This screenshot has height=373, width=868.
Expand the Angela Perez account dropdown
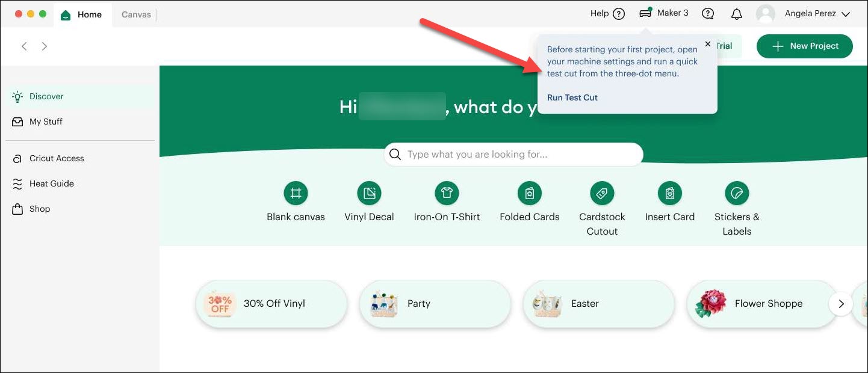[x=846, y=14]
